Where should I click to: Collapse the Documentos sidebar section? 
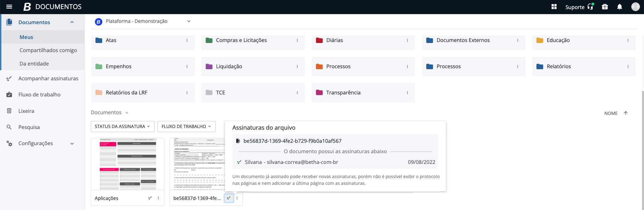pyautogui.click(x=72, y=22)
